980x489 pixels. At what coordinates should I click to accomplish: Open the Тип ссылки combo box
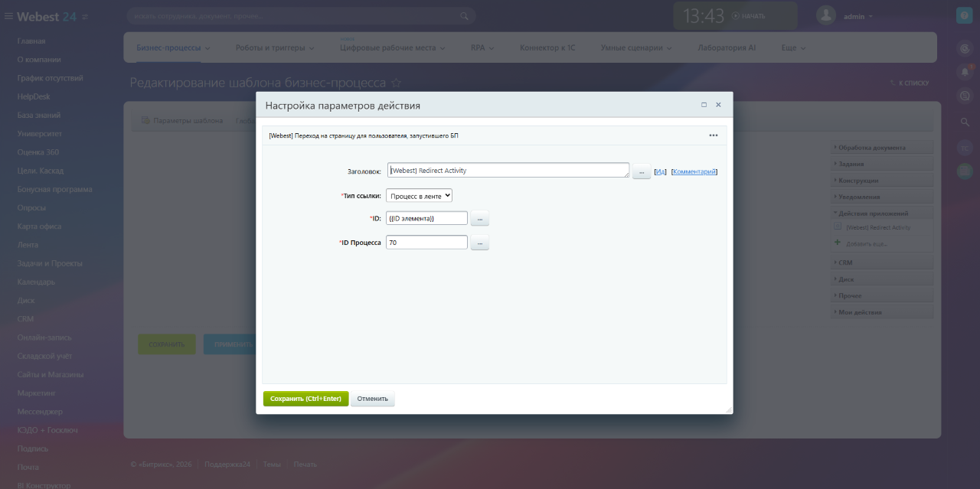[x=419, y=195]
